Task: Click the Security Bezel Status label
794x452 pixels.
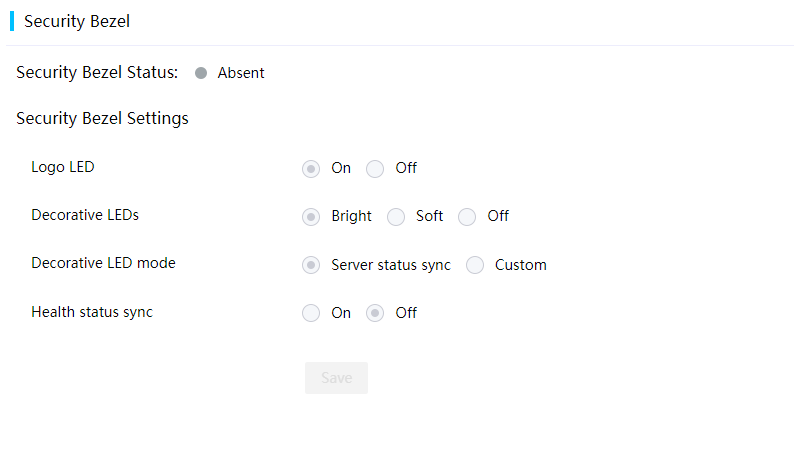Action: pyautogui.click(x=97, y=72)
